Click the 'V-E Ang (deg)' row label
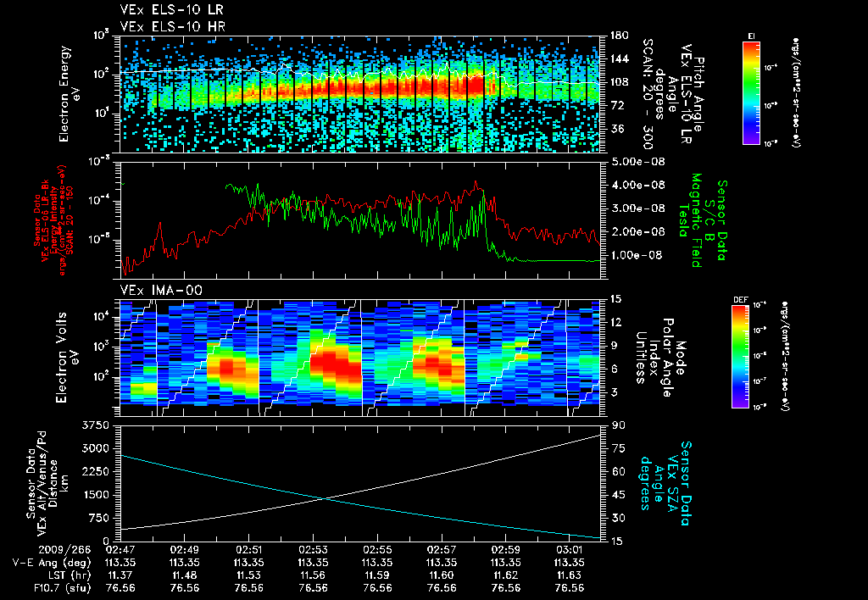 (52, 563)
